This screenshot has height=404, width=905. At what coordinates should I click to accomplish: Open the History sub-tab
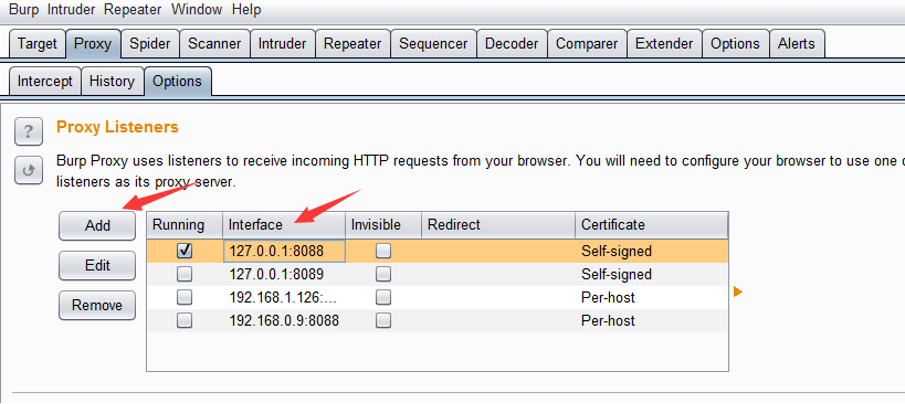112,81
